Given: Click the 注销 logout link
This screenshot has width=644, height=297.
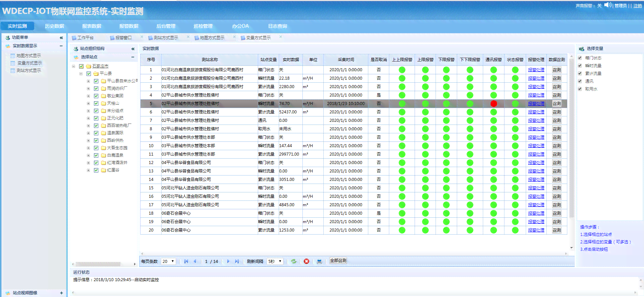Looking at the screenshot, I should [637, 6].
